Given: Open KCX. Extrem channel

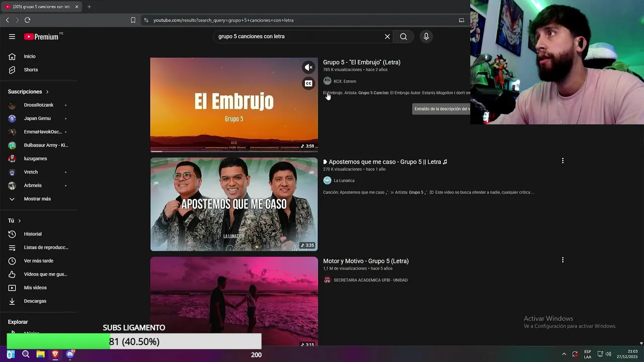Looking at the screenshot, I should pyautogui.click(x=345, y=81).
